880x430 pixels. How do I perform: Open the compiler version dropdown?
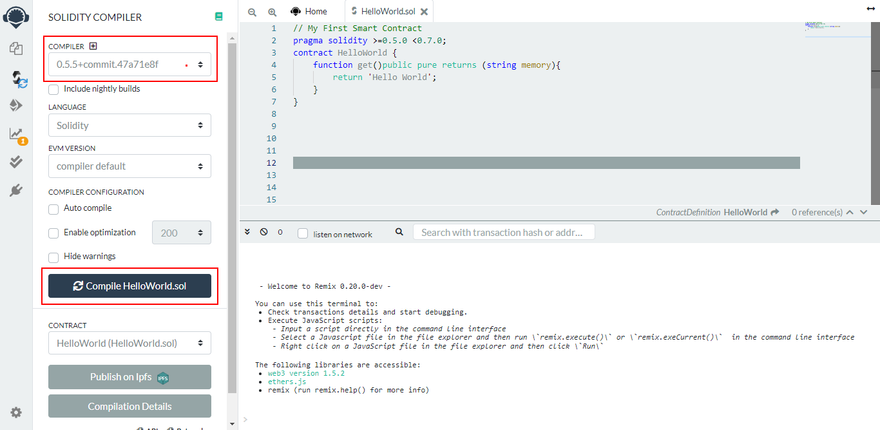129,65
